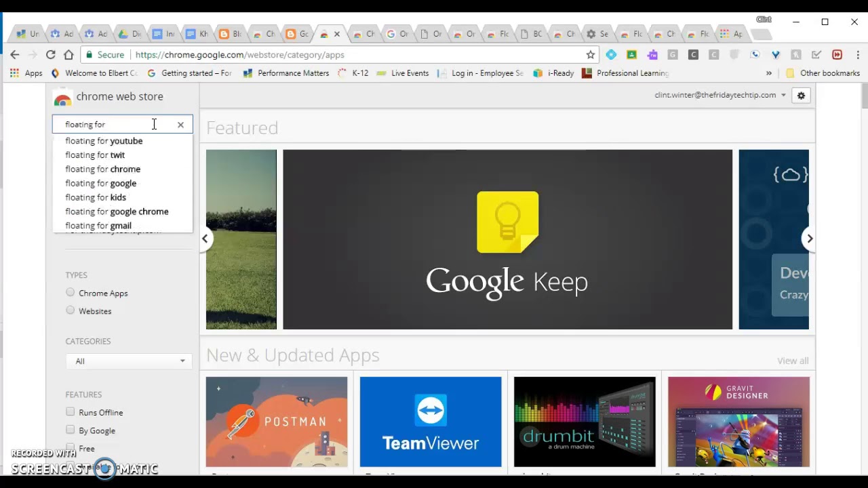
Task: Click the blue V extension icon
Action: point(776,55)
